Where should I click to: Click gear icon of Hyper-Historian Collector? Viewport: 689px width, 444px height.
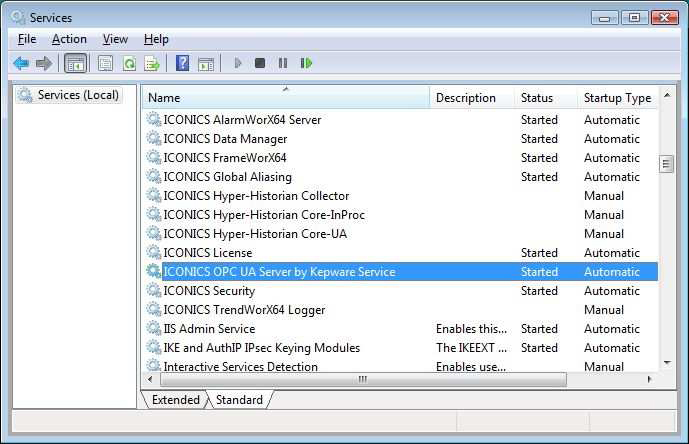click(x=154, y=195)
